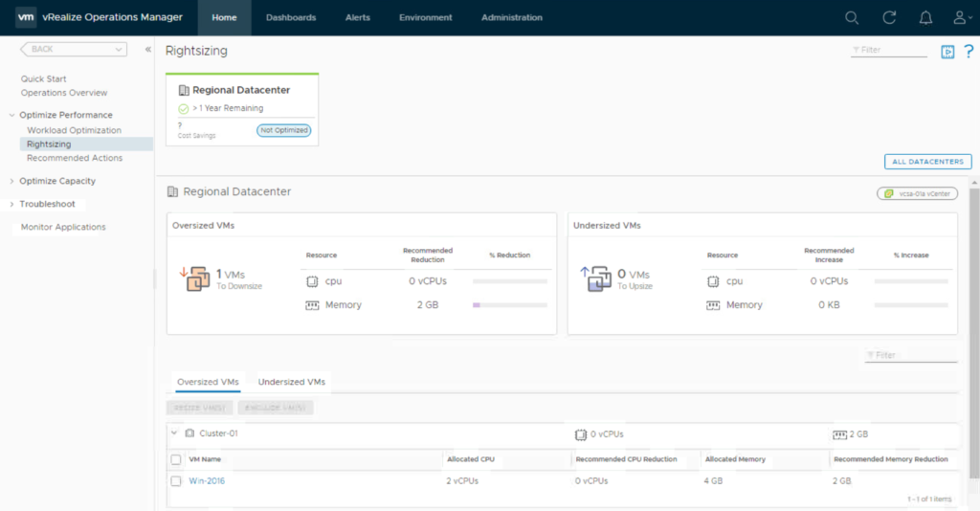Viewport: 980px width, 511px height.
Task: Open the Win-2016 VM link
Action: pos(207,481)
